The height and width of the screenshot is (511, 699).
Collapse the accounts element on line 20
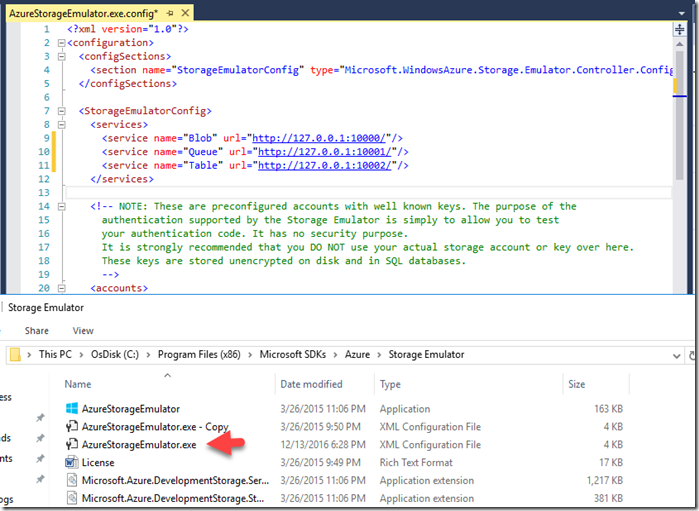click(62, 288)
